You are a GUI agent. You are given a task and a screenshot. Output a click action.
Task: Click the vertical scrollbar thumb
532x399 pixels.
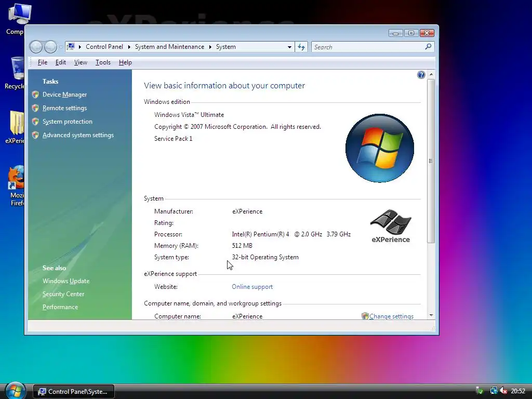point(431,161)
